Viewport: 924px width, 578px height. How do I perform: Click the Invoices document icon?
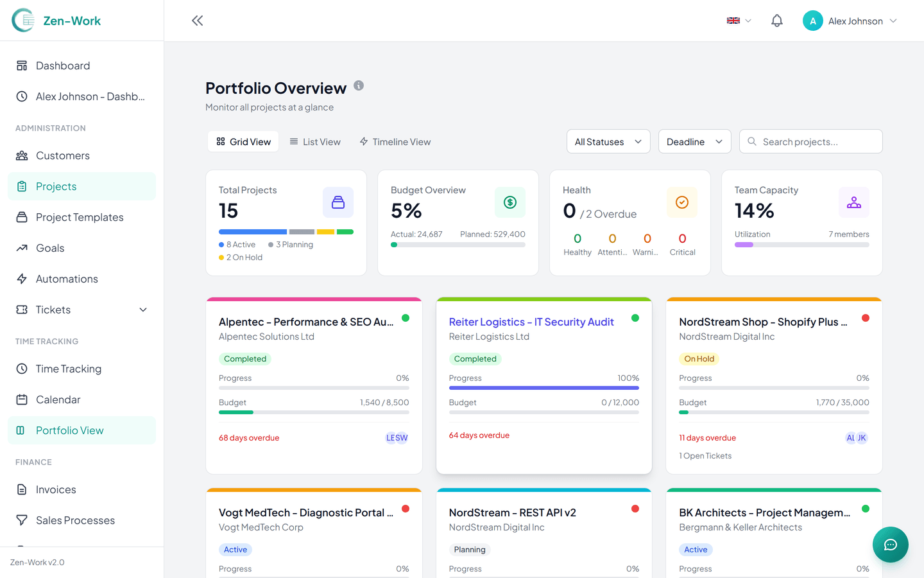pyautogui.click(x=22, y=489)
